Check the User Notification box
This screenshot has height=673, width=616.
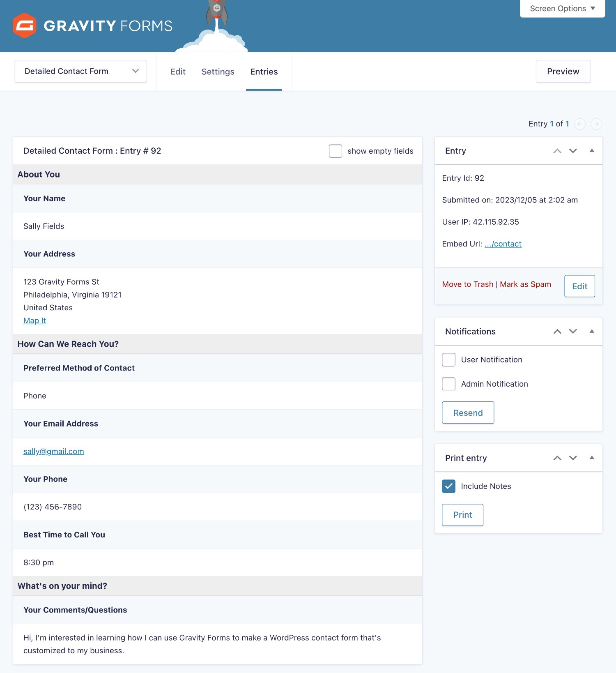point(448,360)
